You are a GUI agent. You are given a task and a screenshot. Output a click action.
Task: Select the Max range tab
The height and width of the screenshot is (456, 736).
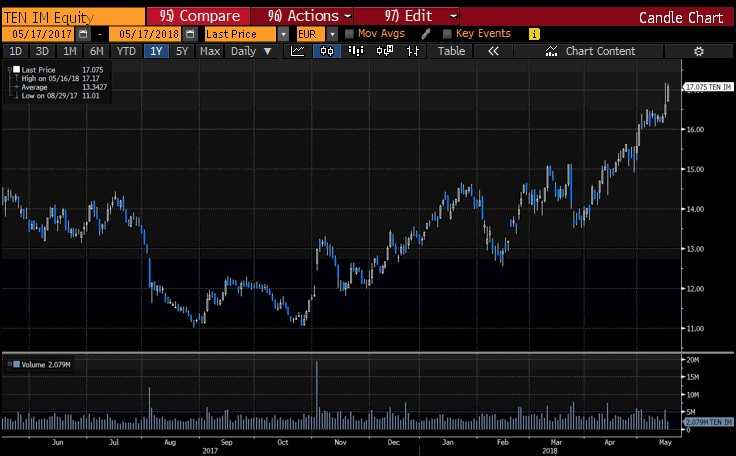coord(210,51)
